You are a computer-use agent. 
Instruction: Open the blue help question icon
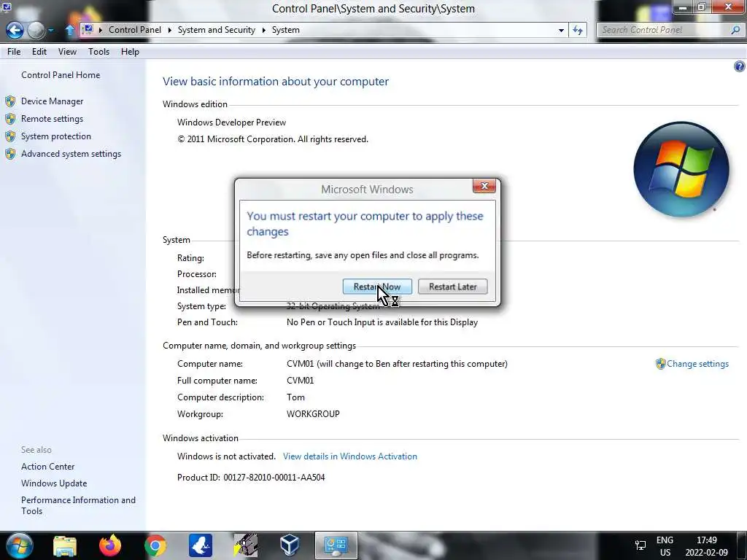pyautogui.click(x=739, y=66)
